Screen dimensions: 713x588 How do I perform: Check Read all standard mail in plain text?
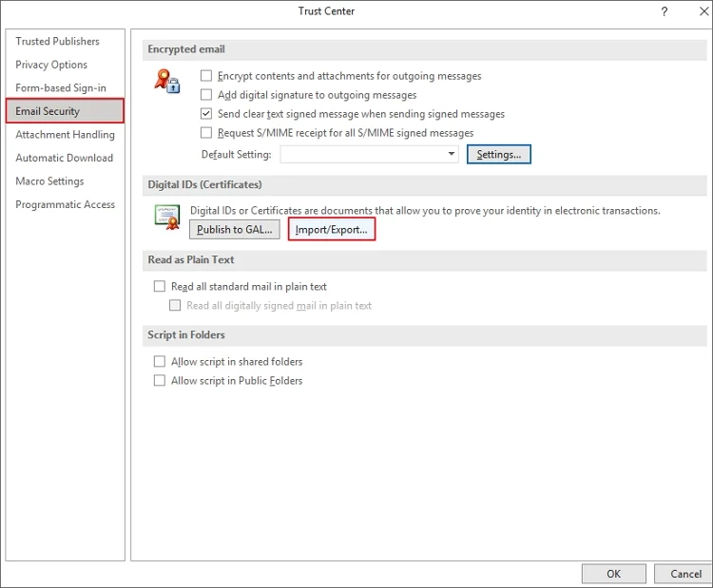(x=160, y=286)
